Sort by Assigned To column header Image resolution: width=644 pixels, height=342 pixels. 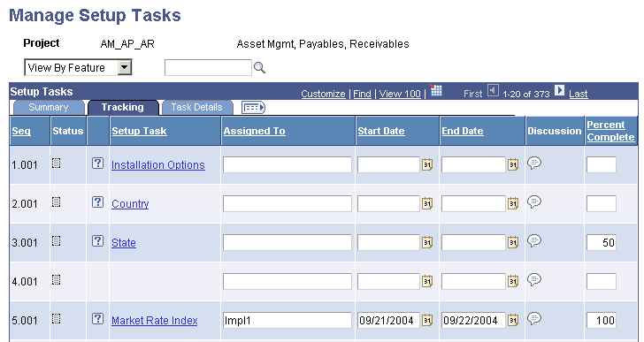tap(254, 131)
